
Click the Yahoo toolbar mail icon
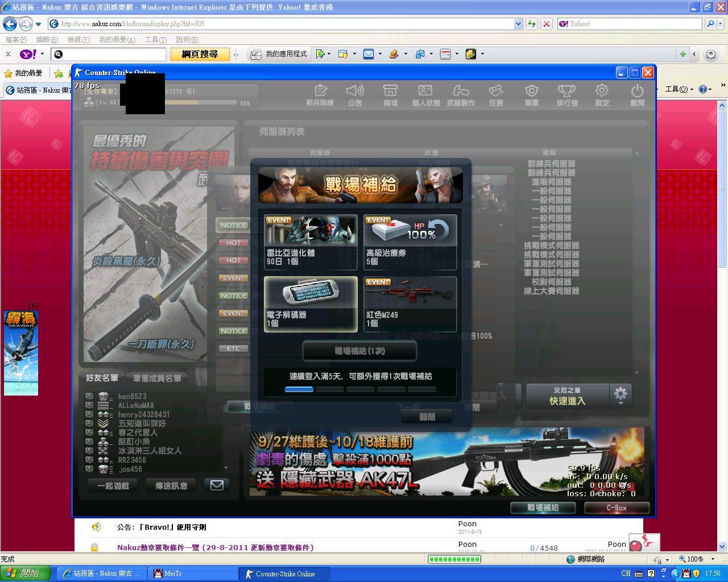click(x=369, y=54)
